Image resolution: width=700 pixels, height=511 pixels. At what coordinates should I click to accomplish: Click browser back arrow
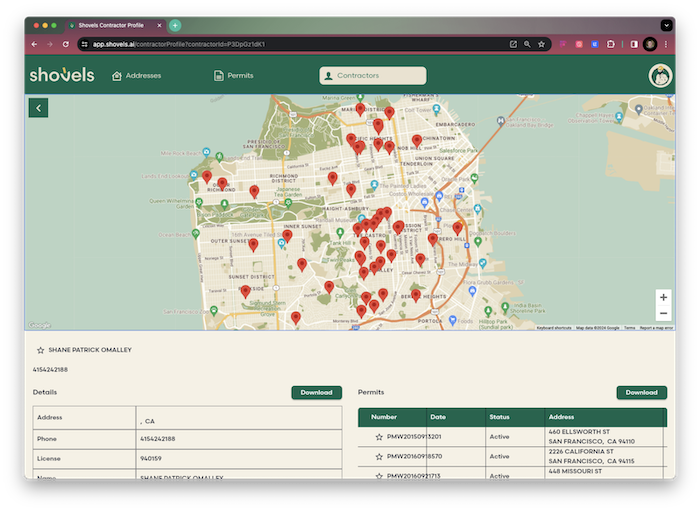34,44
